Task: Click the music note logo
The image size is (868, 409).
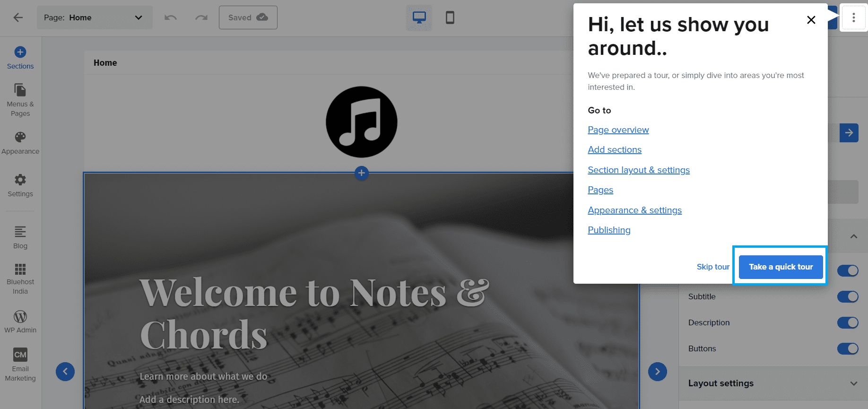Action: tap(362, 122)
